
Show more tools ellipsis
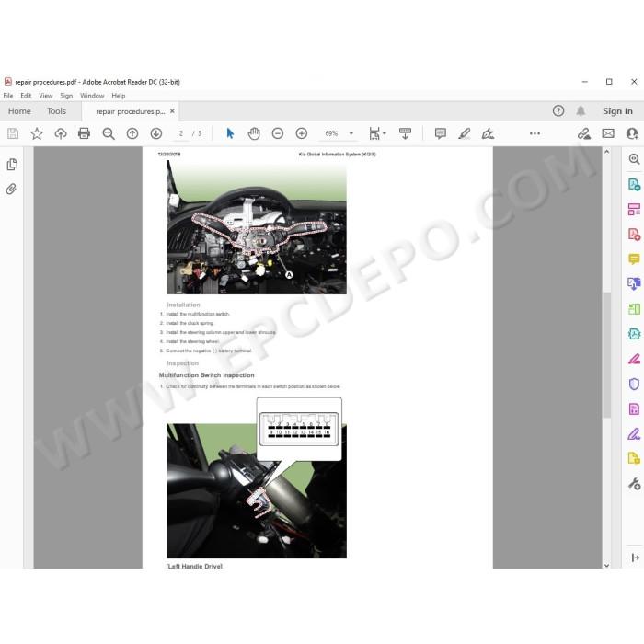535,133
